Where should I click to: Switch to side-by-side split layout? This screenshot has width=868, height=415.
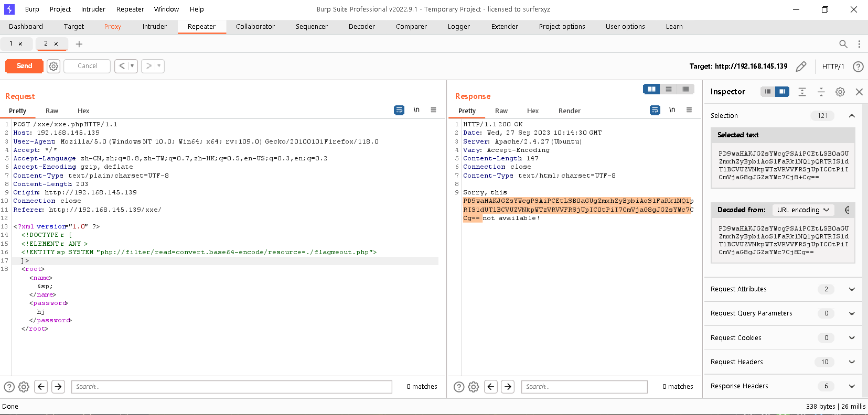[x=651, y=89]
